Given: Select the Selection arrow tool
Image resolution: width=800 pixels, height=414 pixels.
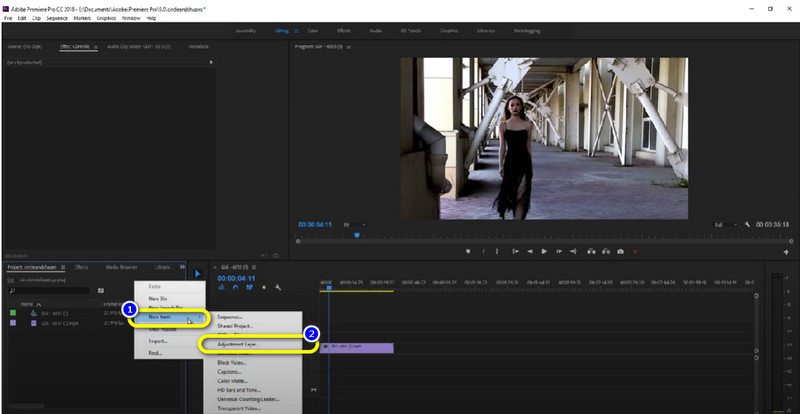Looking at the screenshot, I should point(198,274).
